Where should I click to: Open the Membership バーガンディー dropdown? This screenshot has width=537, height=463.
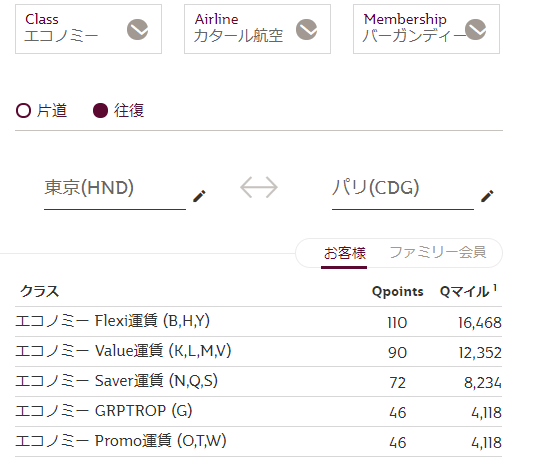(x=426, y=29)
